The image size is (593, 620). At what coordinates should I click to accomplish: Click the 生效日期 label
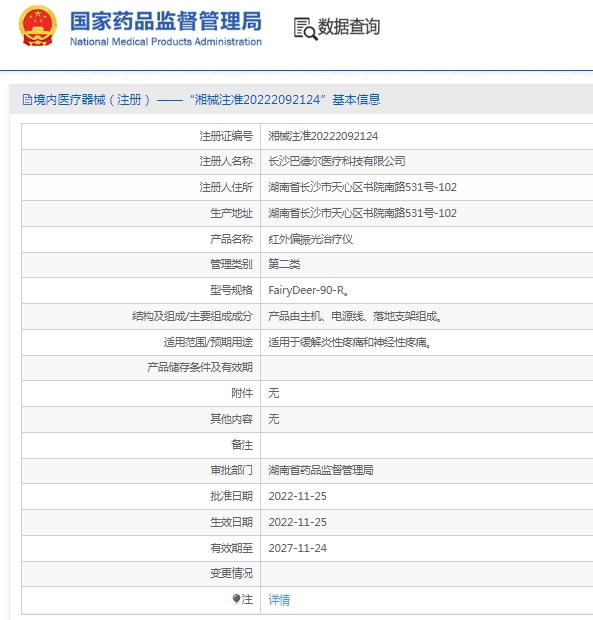point(231,522)
